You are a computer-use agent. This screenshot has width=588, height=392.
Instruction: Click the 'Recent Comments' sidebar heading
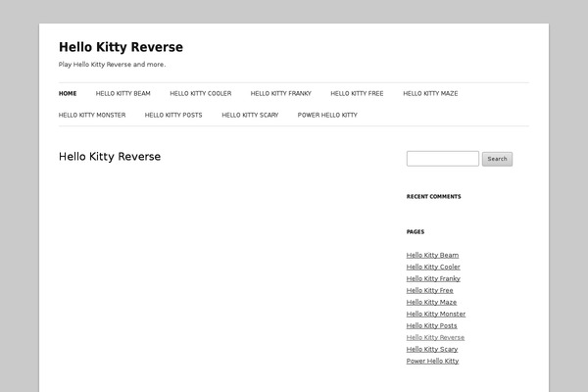click(x=433, y=197)
